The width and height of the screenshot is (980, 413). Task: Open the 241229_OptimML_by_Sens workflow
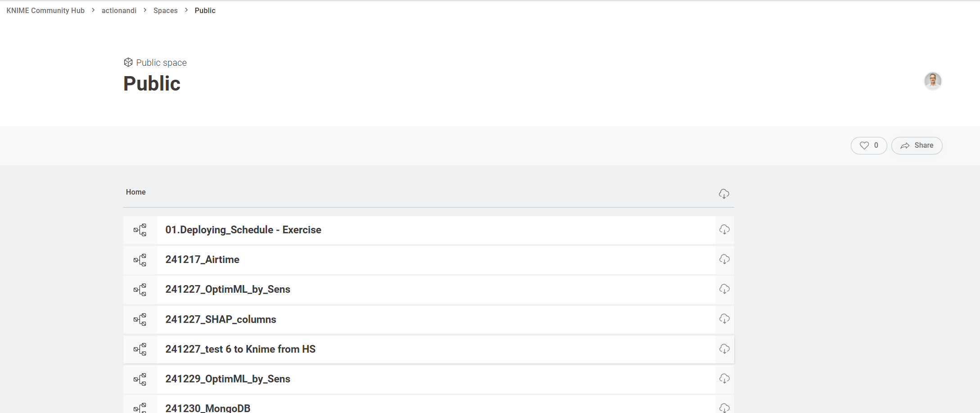point(228,379)
